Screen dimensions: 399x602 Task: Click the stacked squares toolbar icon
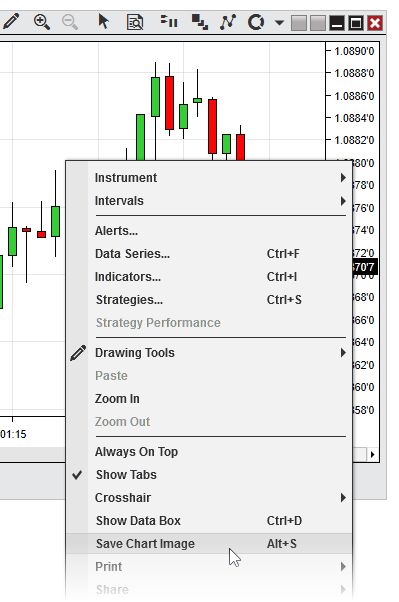[200, 22]
